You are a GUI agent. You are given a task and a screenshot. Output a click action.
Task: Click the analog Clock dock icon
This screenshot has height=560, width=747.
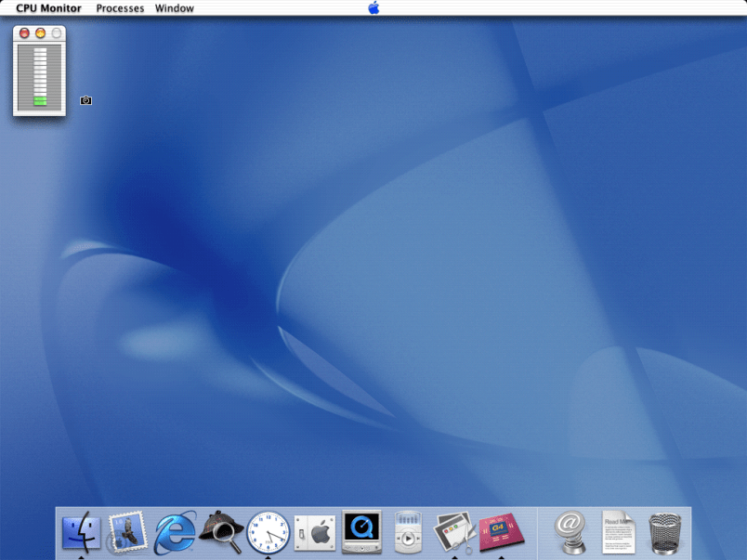268,533
